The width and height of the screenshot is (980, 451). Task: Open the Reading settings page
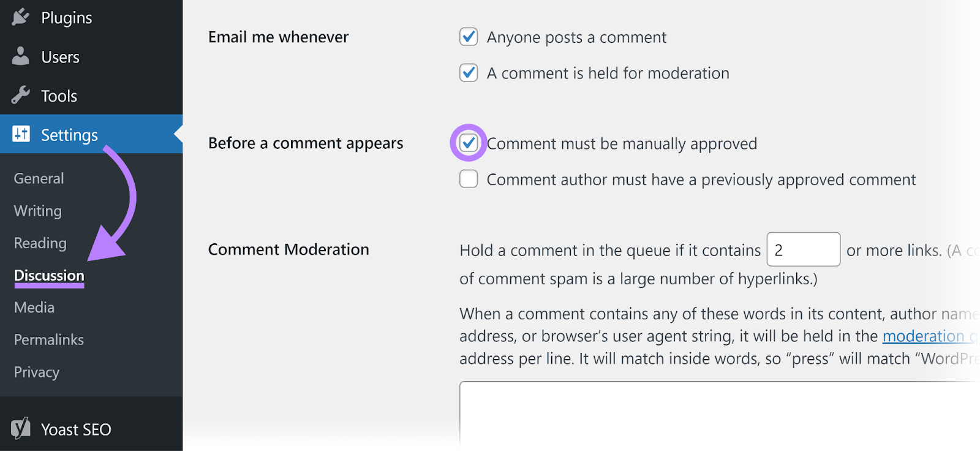39,243
